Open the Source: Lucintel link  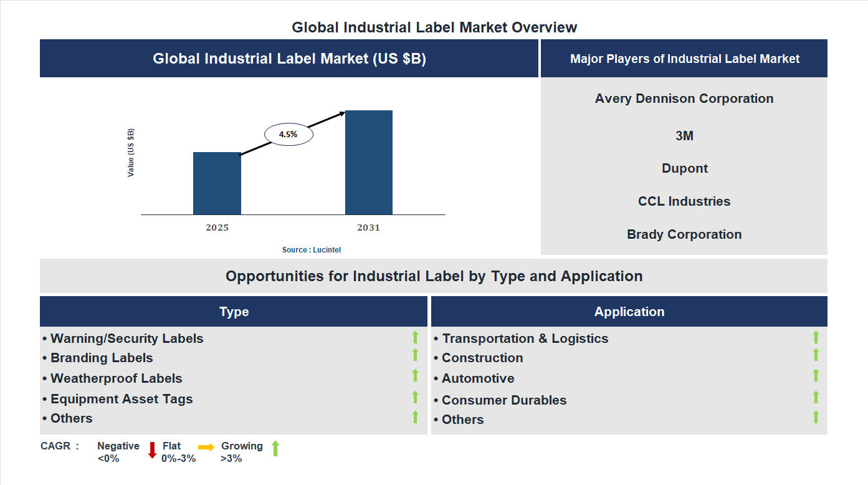click(311, 249)
